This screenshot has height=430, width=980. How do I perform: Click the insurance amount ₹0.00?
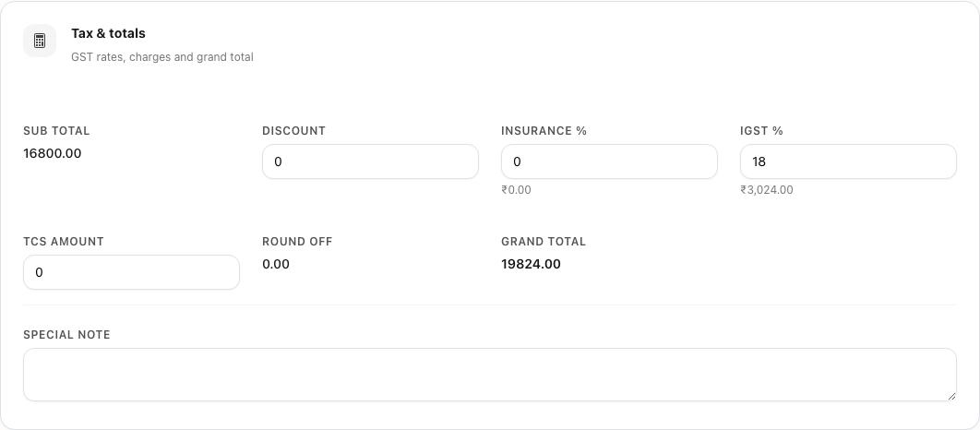(x=516, y=190)
